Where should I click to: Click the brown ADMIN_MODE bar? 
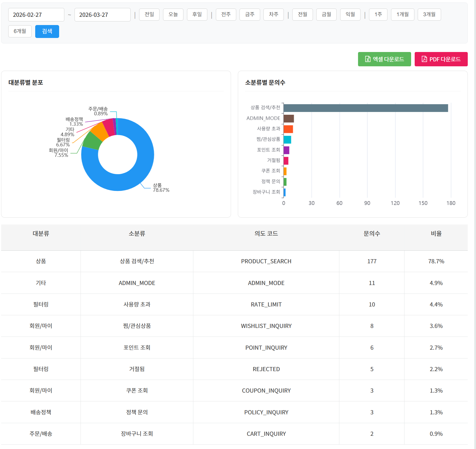(288, 119)
